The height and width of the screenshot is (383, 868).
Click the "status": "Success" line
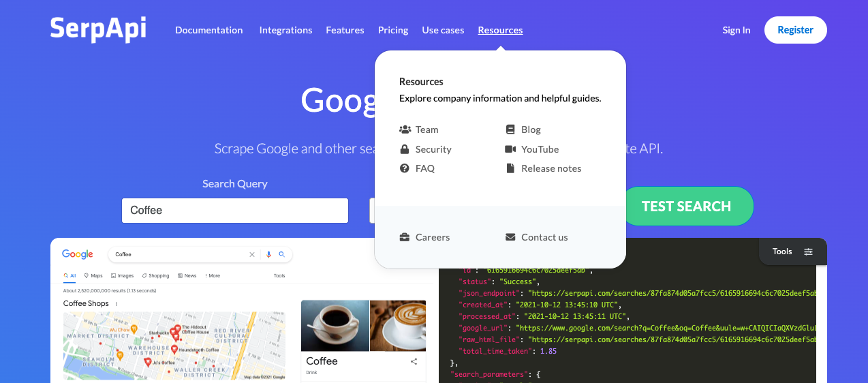[499, 281]
